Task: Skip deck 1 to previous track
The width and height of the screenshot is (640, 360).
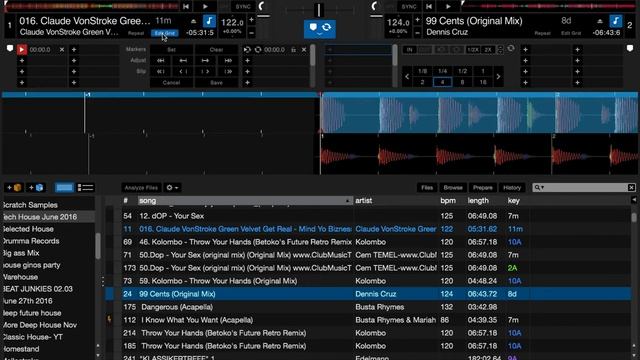Action: tap(186, 7)
